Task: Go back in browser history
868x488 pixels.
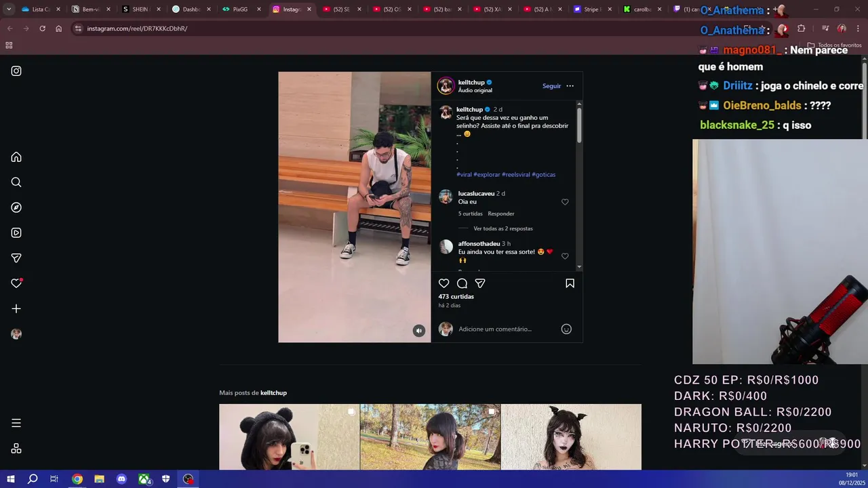Action: tap(9, 28)
